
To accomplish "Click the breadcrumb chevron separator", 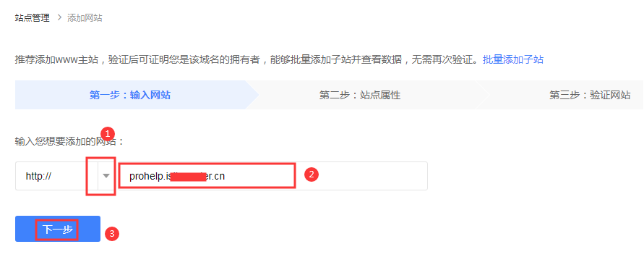I will 59,18.
